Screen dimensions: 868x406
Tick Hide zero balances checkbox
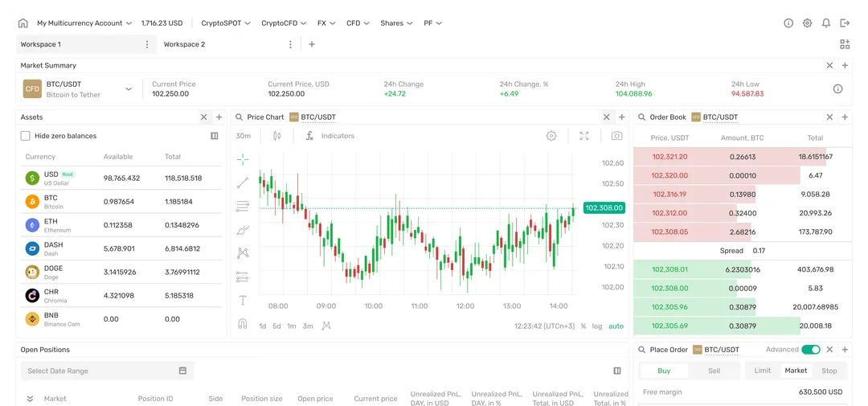(25, 136)
